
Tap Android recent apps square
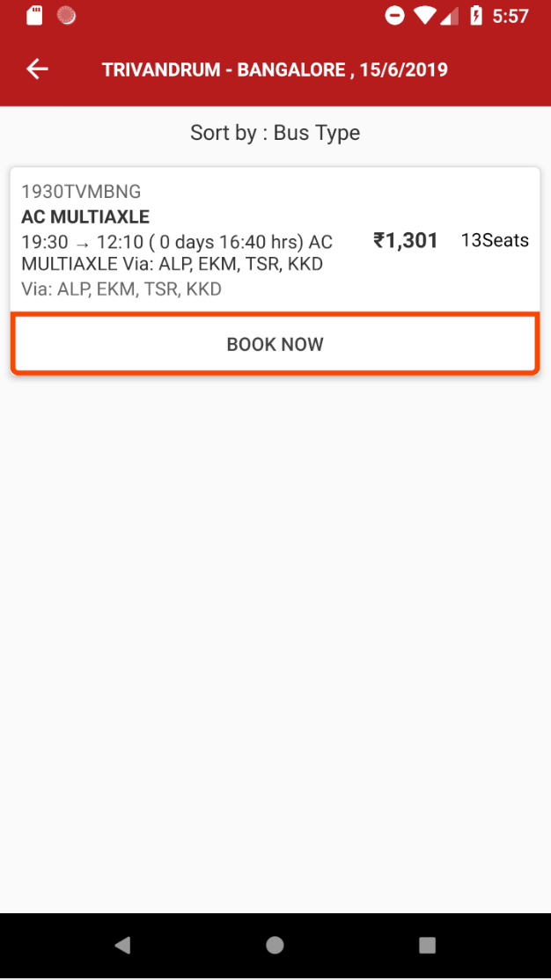click(427, 945)
